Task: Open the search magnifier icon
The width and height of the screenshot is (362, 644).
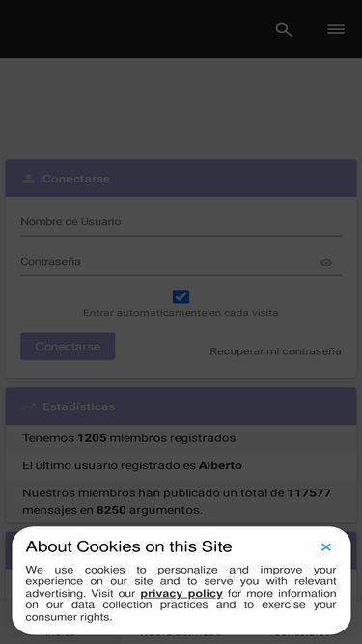Action: [x=284, y=30]
